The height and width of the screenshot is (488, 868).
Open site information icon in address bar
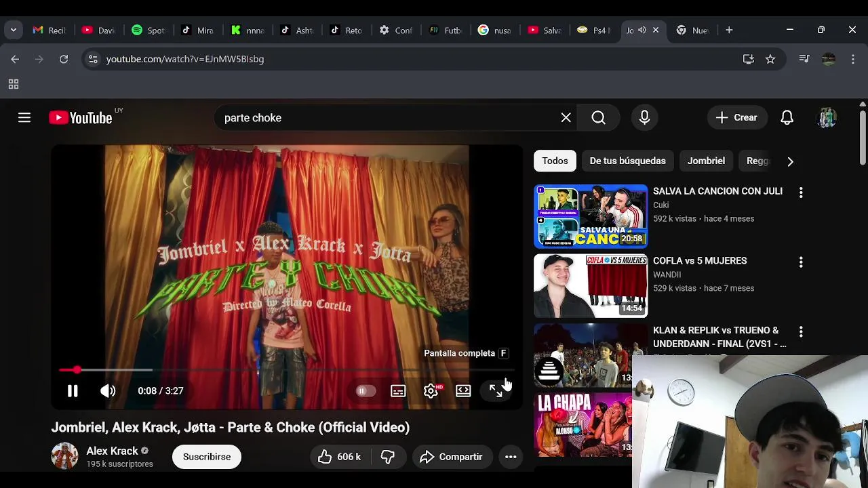93,59
